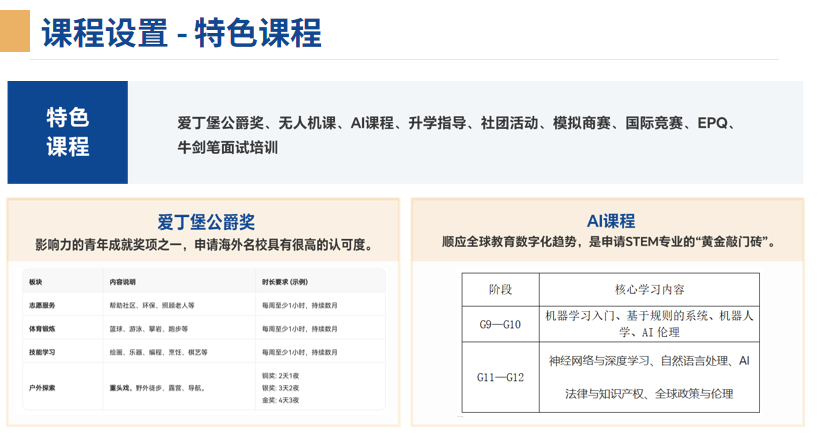Click the 核心学习内容 header cell
The image size is (818, 437).
649,290
